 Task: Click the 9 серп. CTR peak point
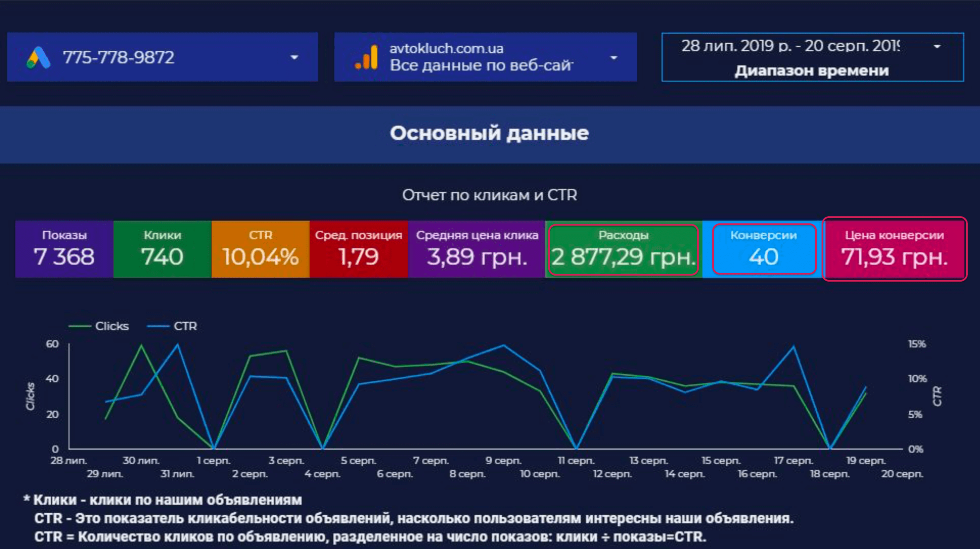pos(503,345)
